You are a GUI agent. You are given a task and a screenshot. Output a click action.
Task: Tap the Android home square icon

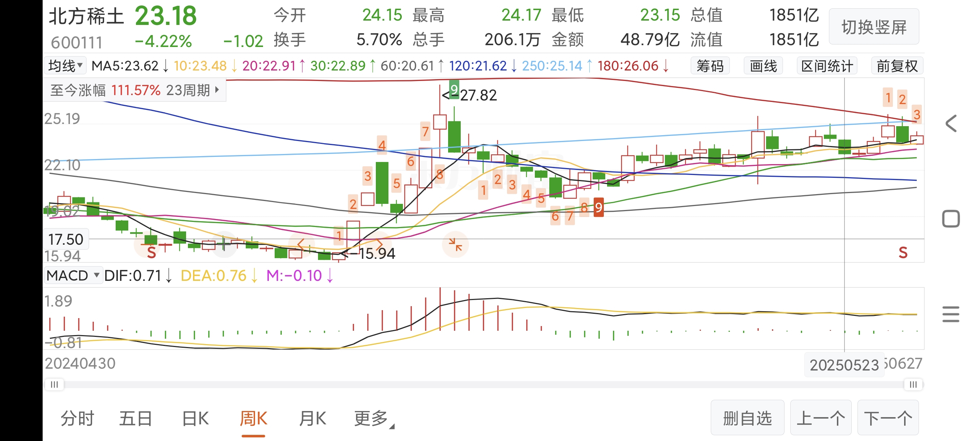pos(951,219)
